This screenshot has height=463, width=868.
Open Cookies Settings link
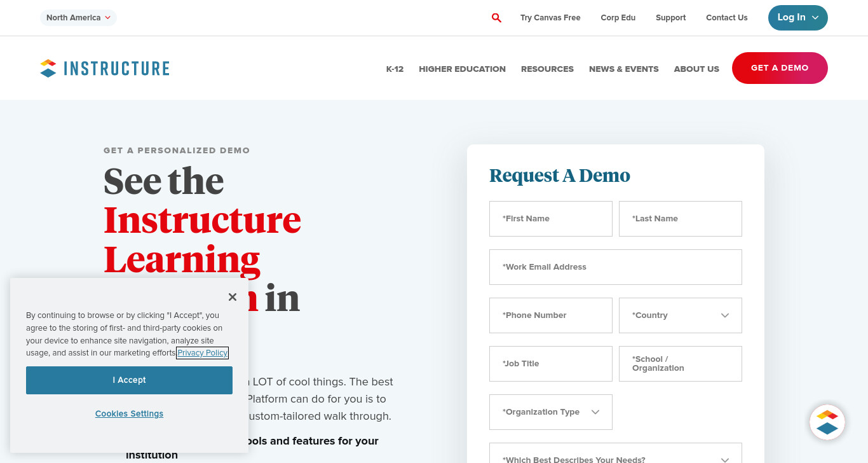pyautogui.click(x=129, y=414)
